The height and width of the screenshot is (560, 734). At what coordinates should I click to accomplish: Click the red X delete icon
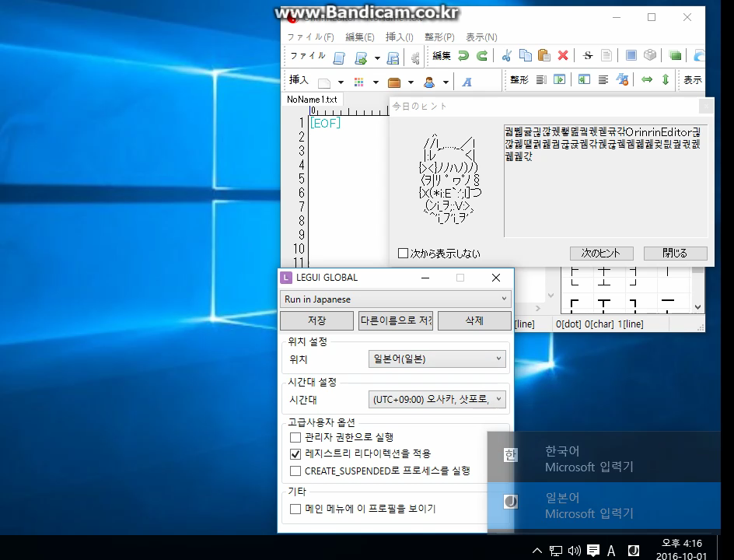coord(563,56)
